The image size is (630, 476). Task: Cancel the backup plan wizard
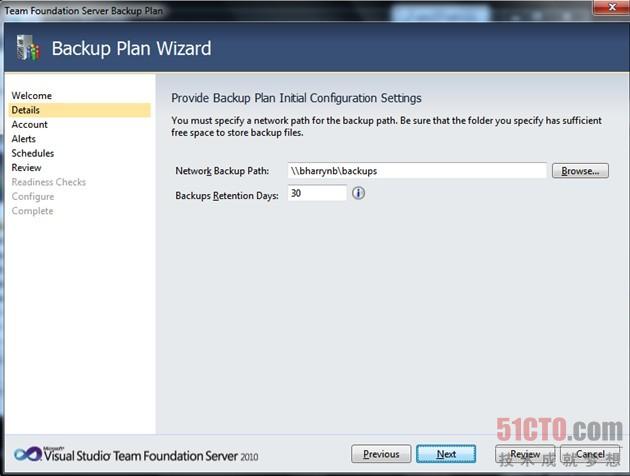[590, 454]
